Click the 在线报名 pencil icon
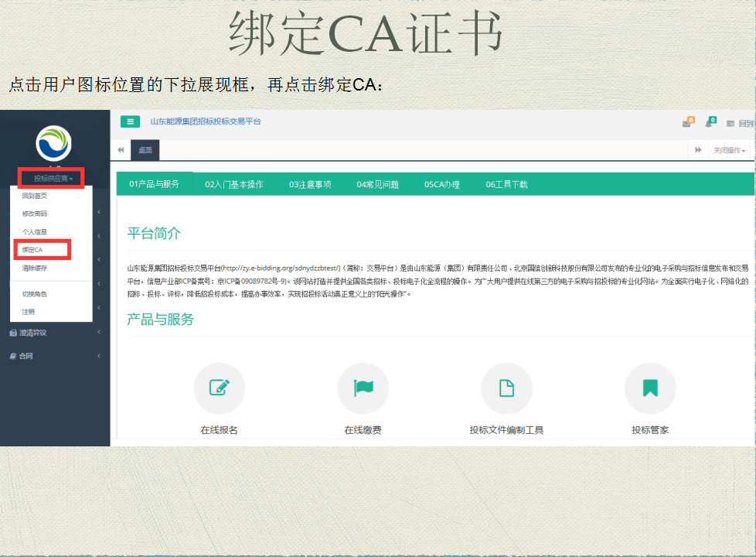Viewport: 756px width, 557px height. click(x=219, y=388)
